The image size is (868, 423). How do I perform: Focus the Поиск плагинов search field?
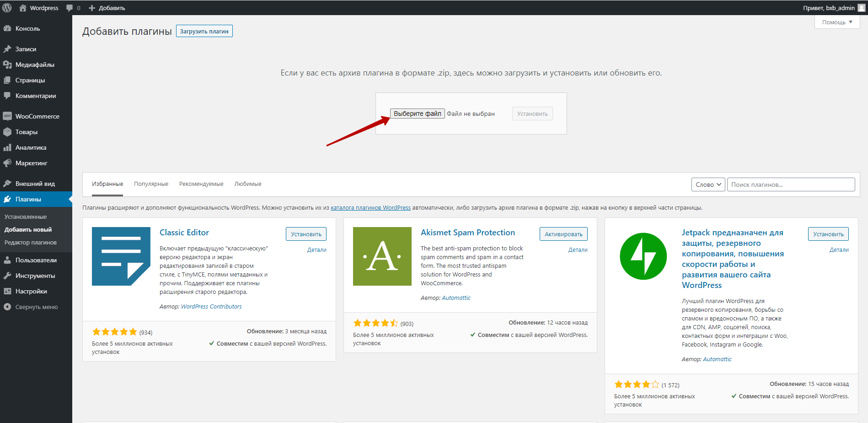point(791,184)
